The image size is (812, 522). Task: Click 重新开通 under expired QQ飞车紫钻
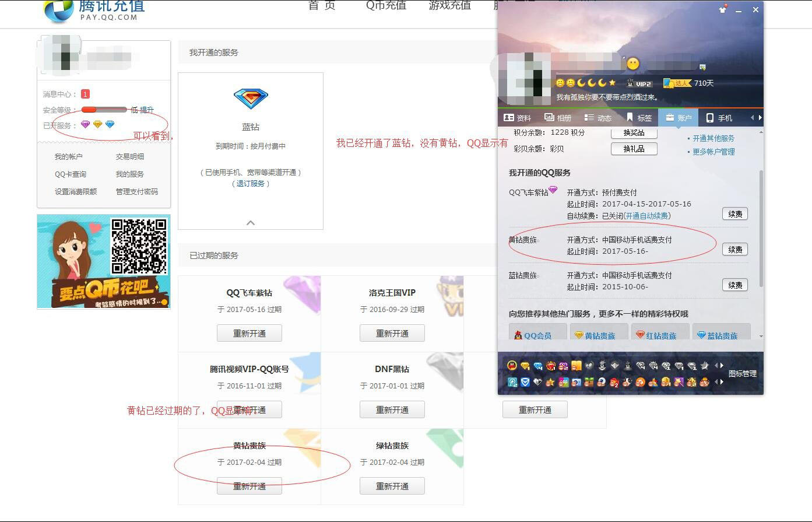[249, 334]
